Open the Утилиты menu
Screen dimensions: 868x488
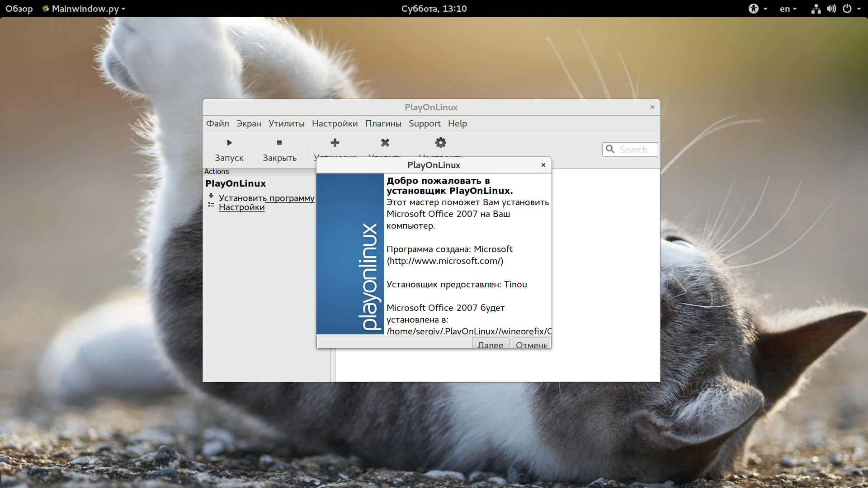[x=286, y=123]
